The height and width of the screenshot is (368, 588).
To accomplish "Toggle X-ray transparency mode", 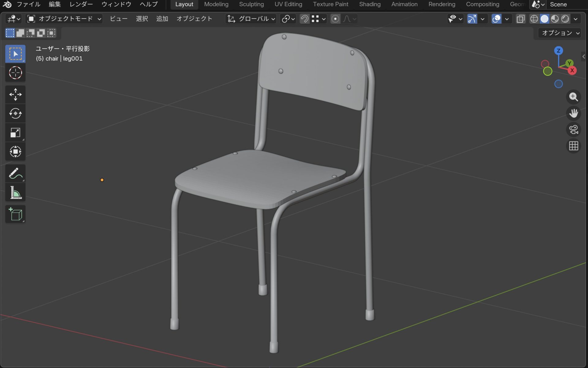I will (520, 19).
